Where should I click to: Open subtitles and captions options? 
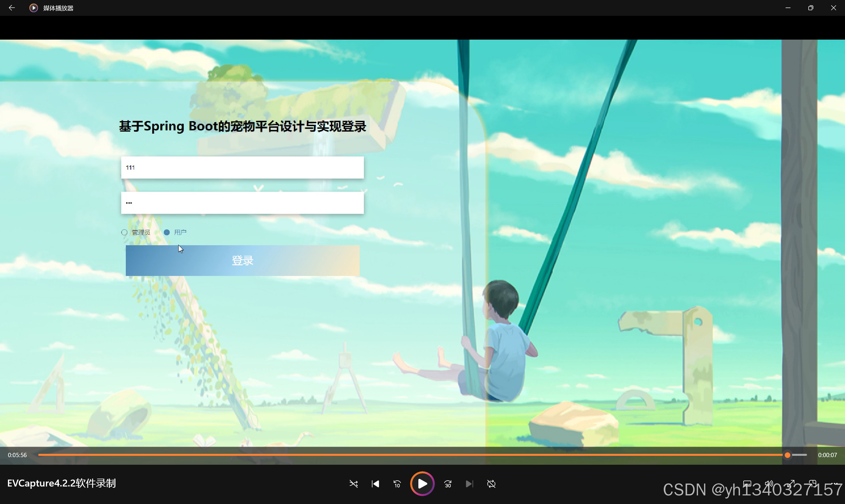point(747,484)
